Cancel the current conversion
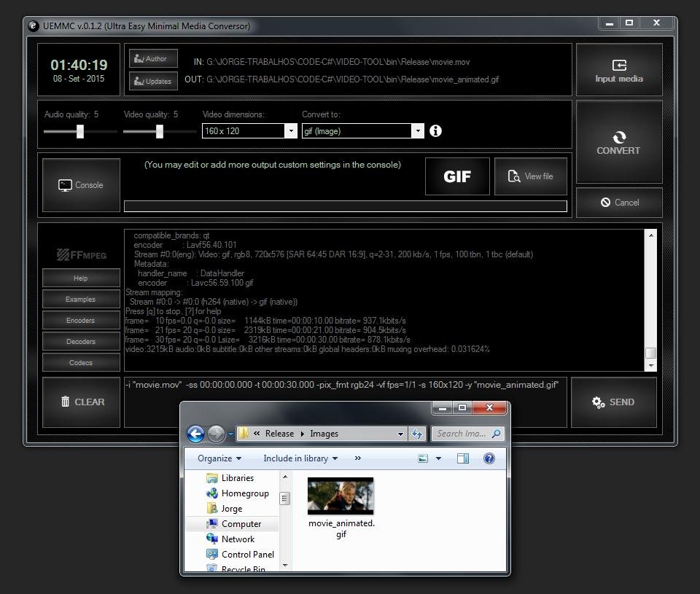The width and height of the screenshot is (700, 594). coord(619,203)
